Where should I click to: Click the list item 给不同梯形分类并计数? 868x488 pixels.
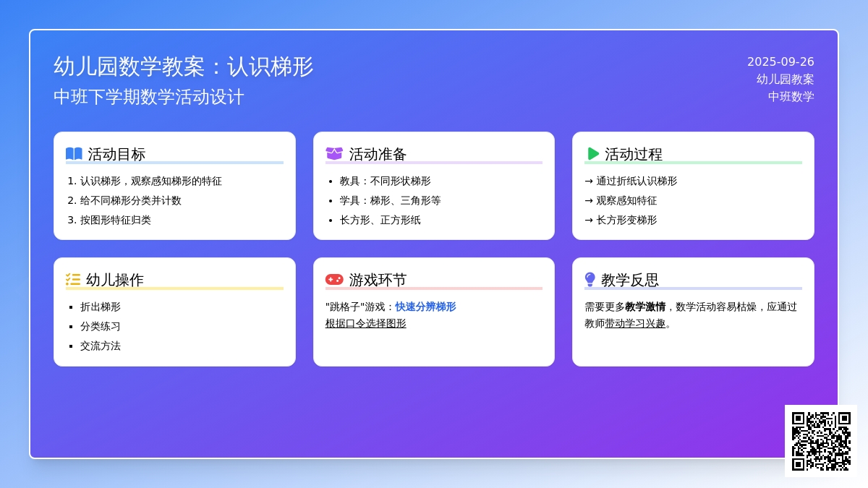coord(130,200)
